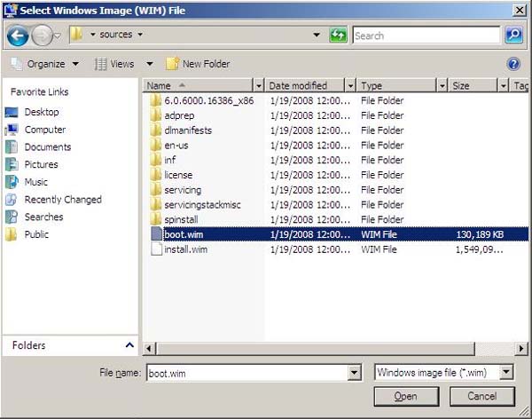Click the 130,189 KB size cell
The height and width of the screenshot is (419, 532).
point(480,234)
